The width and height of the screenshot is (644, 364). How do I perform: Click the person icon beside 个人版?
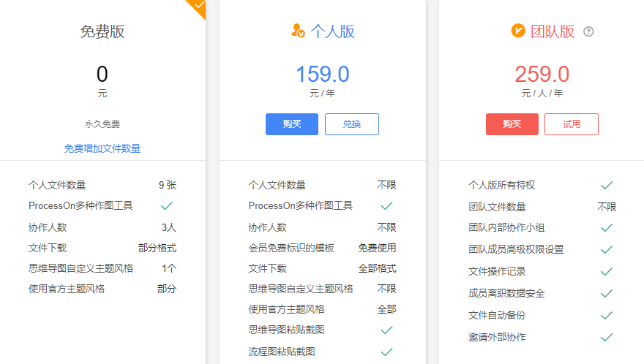tap(298, 31)
